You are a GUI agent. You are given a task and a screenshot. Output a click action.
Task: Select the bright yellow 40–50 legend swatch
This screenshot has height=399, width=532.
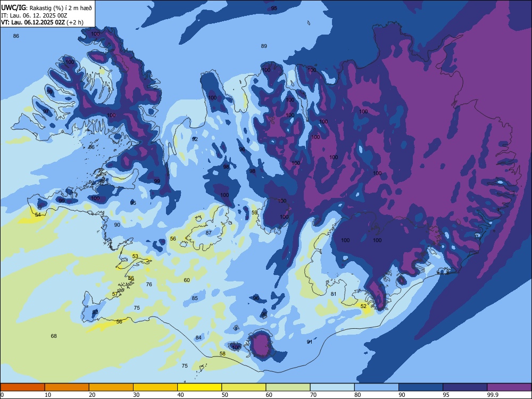coord(199,387)
